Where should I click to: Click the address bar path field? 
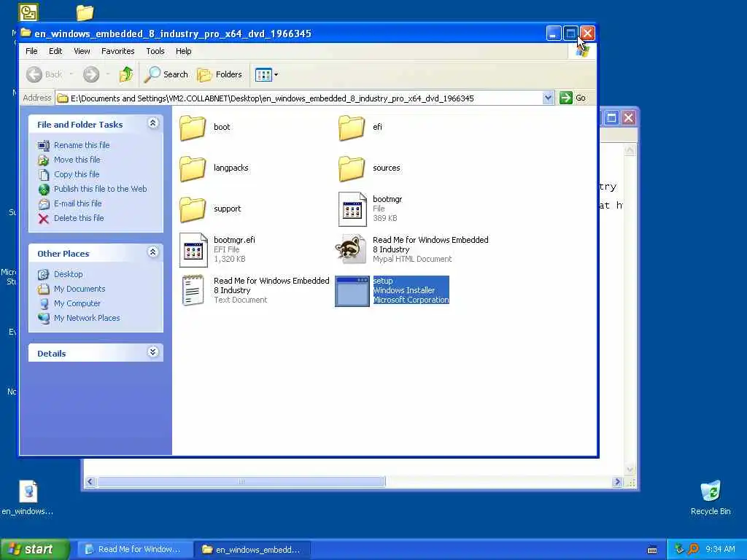click(x=299, y=98)
